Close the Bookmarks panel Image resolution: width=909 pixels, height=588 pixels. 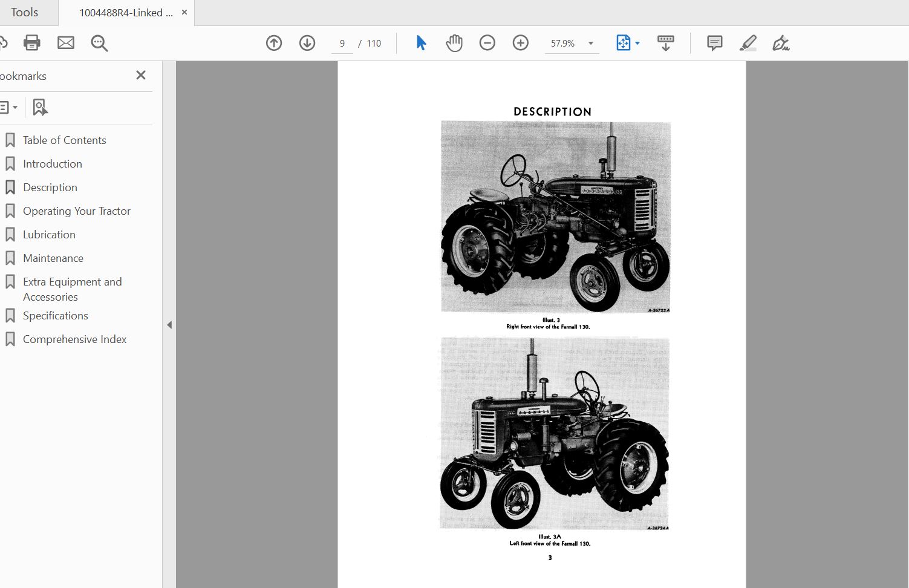tap(141, 75)
